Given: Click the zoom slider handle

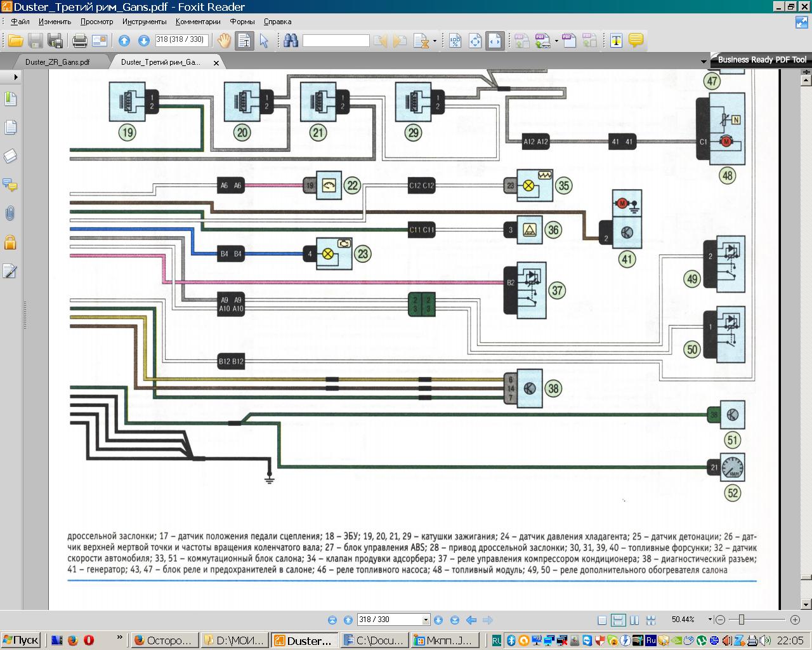Looking at the screenshot, I should pyautogui.click(x=741, y=620).
